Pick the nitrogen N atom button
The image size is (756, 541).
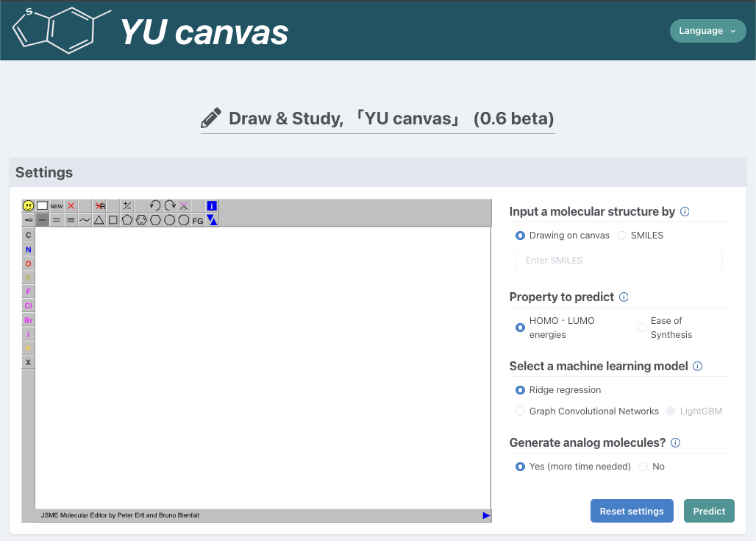29,250
